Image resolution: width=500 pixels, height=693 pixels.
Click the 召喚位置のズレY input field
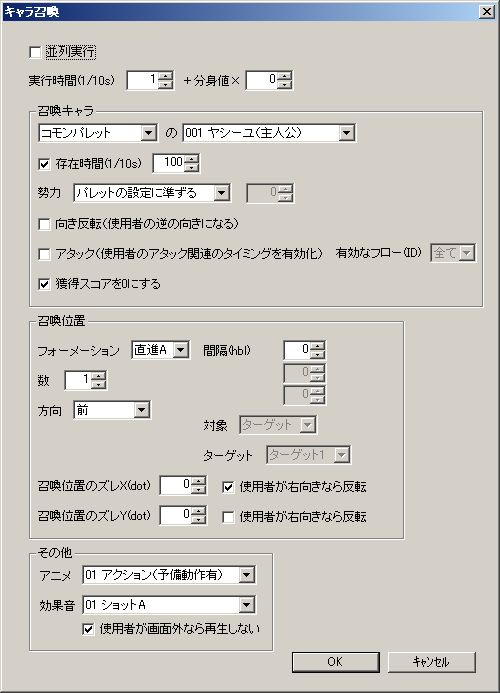tap(176, 515)
